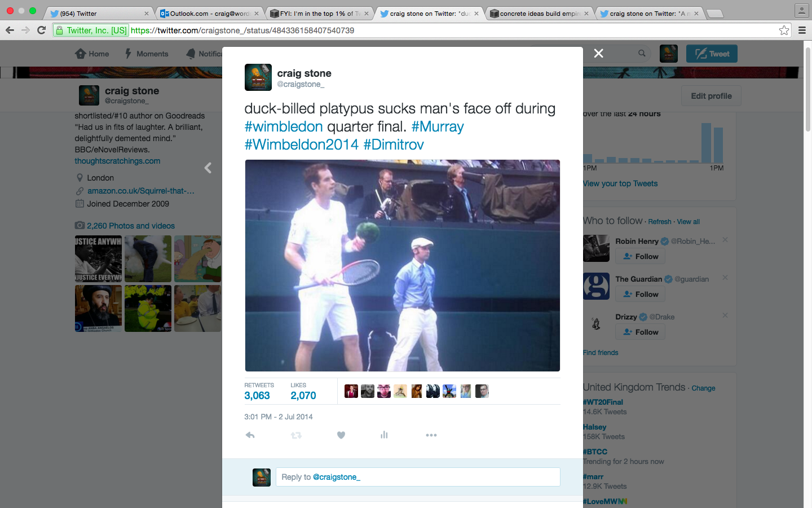View your top Tweets link

[620, 183]
